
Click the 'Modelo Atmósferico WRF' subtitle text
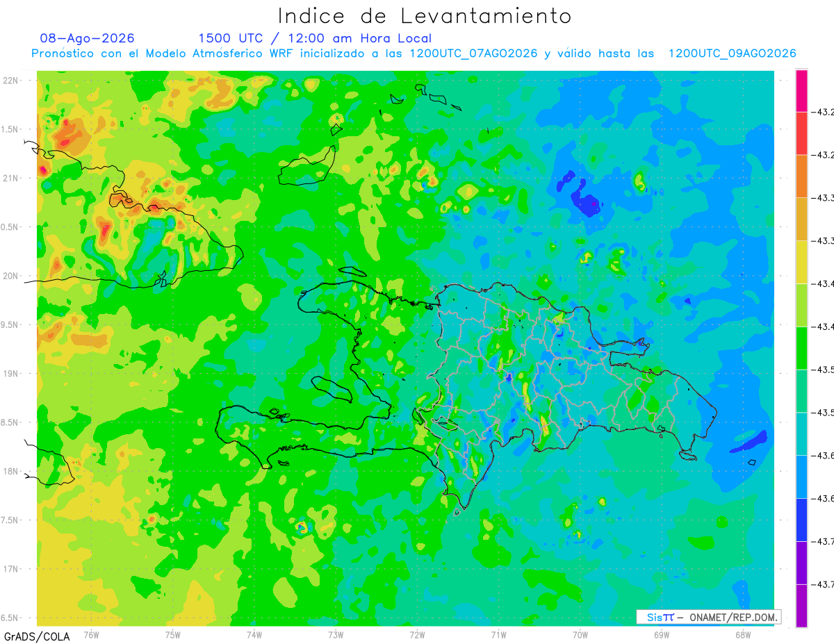click(x=226, y=53)
